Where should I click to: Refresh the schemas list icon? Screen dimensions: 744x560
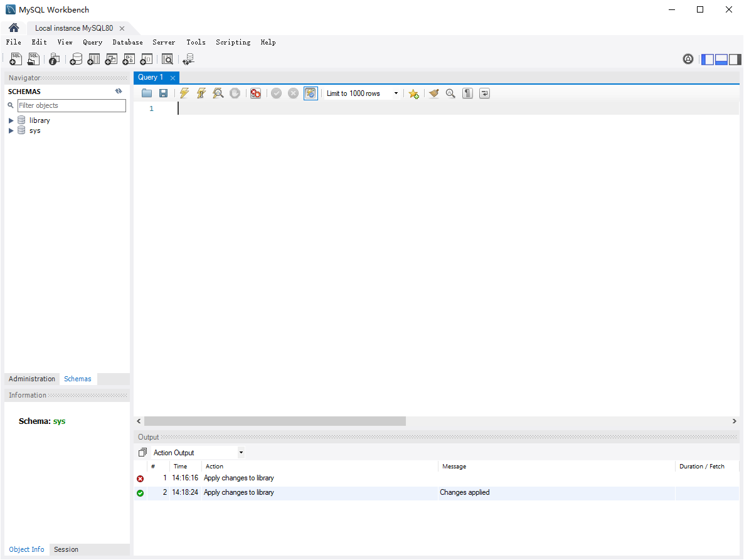[119, 91]
